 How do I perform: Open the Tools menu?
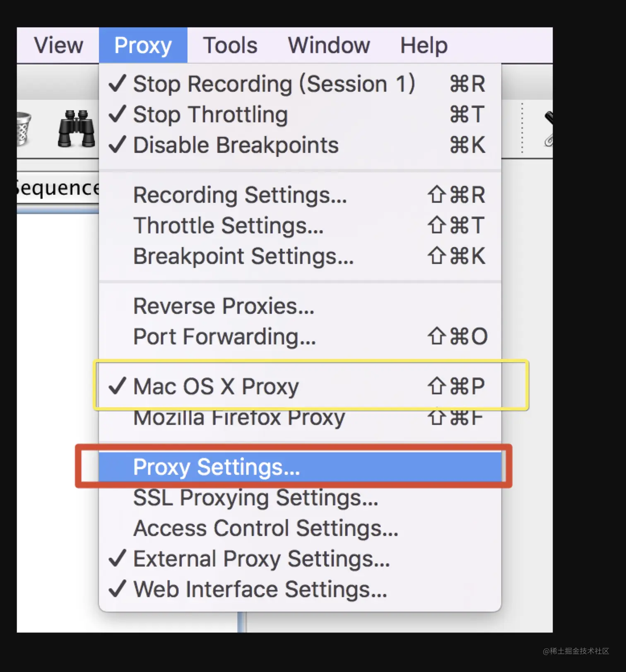click(x=230, y=45)
